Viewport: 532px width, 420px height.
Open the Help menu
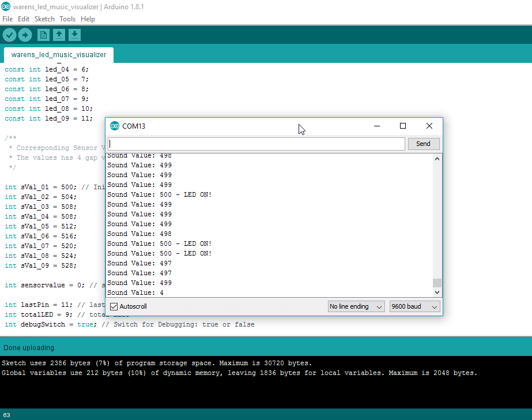[x=88, y=19]
